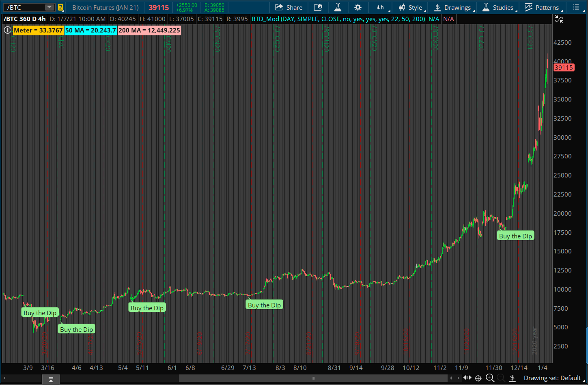Image resolution: width=588 pixels, height=385 pixels.
Task: Open the Trade Flash news icon
Action: coord(318,7)
